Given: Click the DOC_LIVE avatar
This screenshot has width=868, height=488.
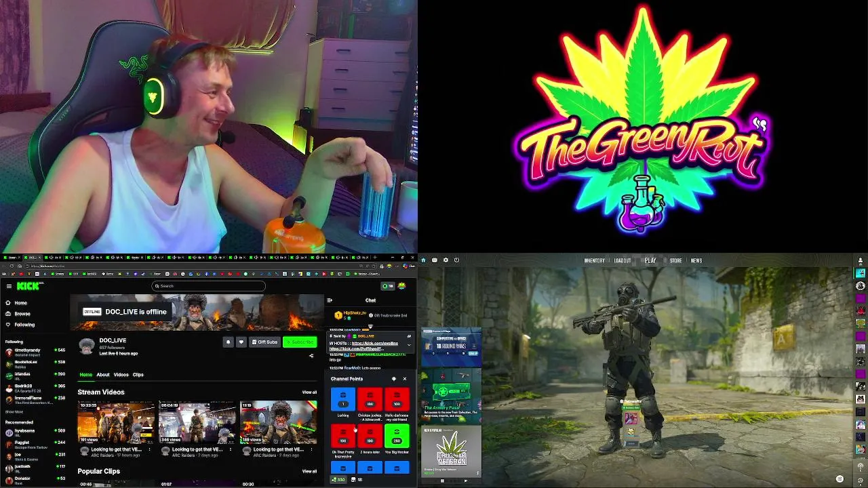Looking at the screenshot, I should [x=87, y=346].
